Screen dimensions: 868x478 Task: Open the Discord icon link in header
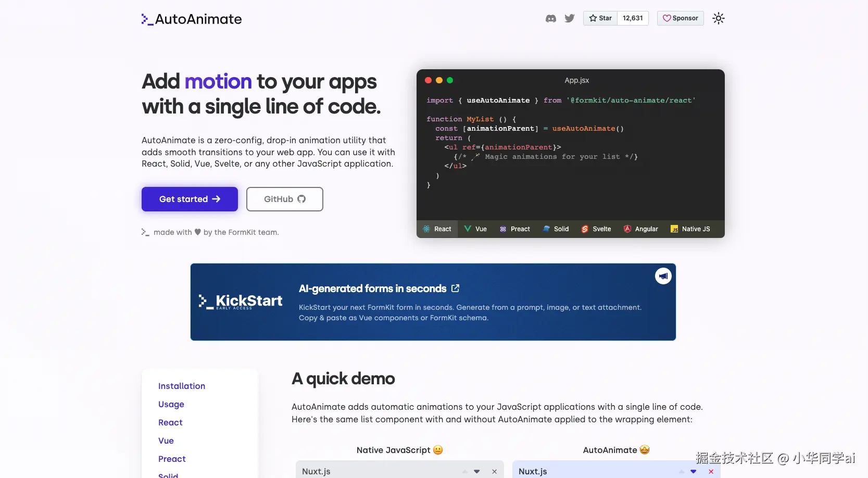coord(550,19)
